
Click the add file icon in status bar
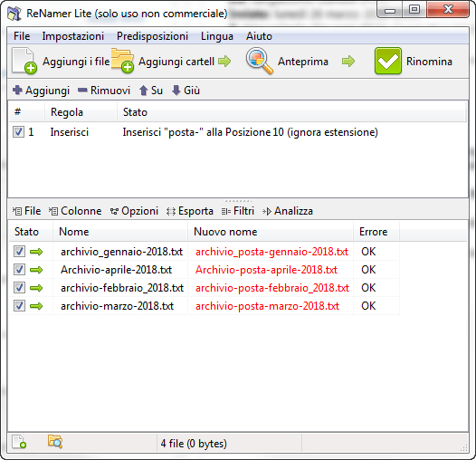click(19, 442)
